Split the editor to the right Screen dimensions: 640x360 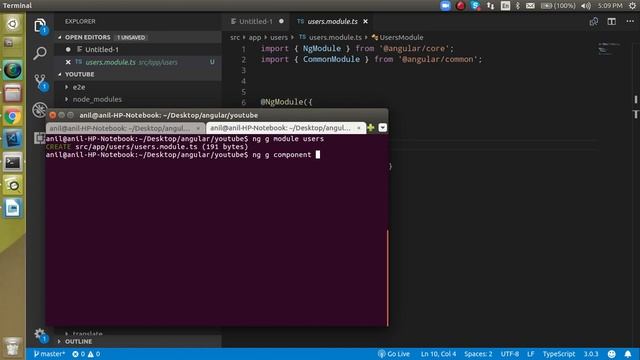tap(611, 22)
